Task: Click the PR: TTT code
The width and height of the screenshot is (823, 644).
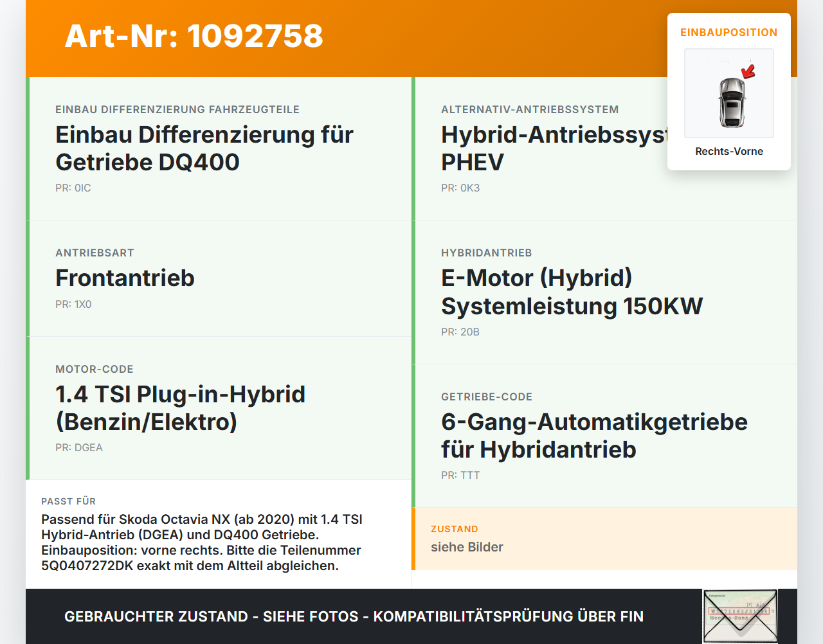Action: 460,475
